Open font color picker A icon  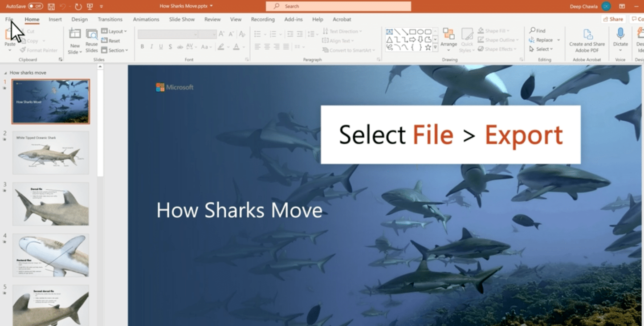[236, 47]
